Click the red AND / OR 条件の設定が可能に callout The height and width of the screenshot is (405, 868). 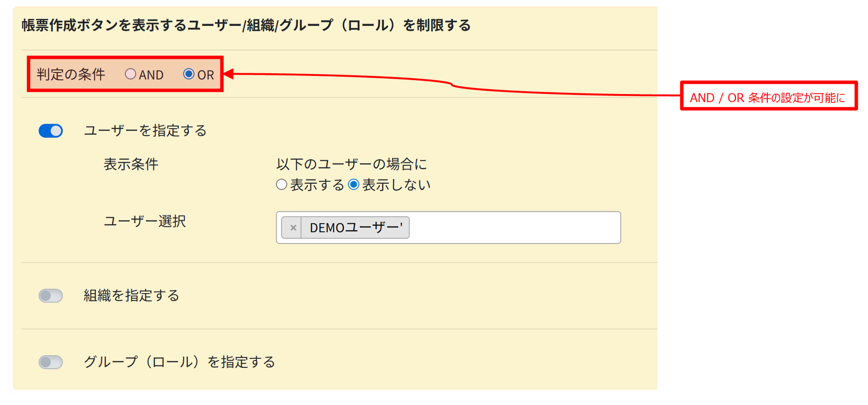(x=768, y=97)
